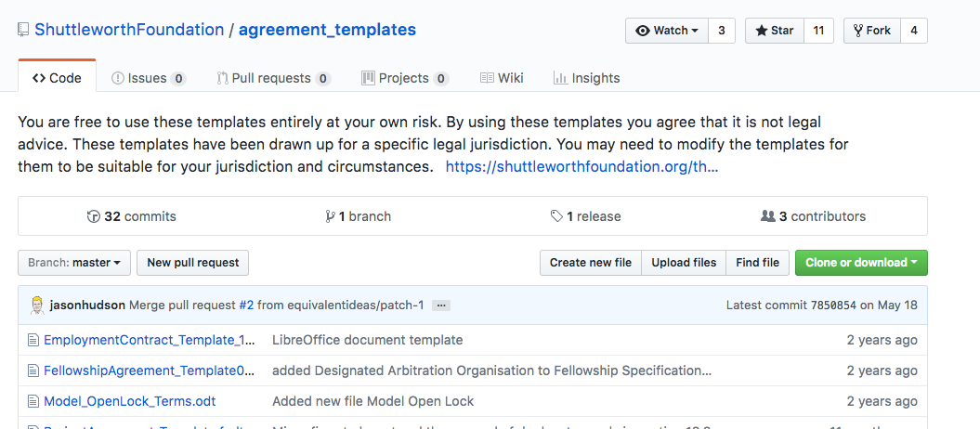
Task: View the 3 contributors
Action: [813, 216]
